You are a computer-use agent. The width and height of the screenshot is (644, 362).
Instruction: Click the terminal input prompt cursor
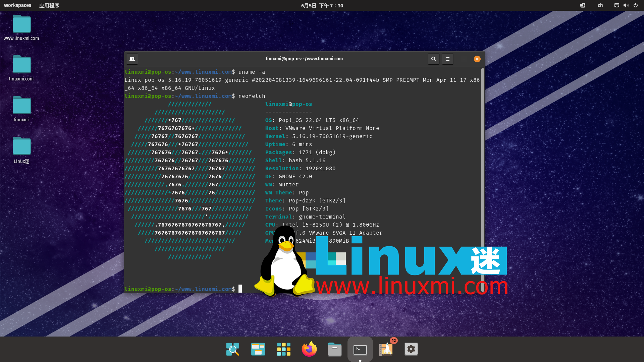coord(240,289)
